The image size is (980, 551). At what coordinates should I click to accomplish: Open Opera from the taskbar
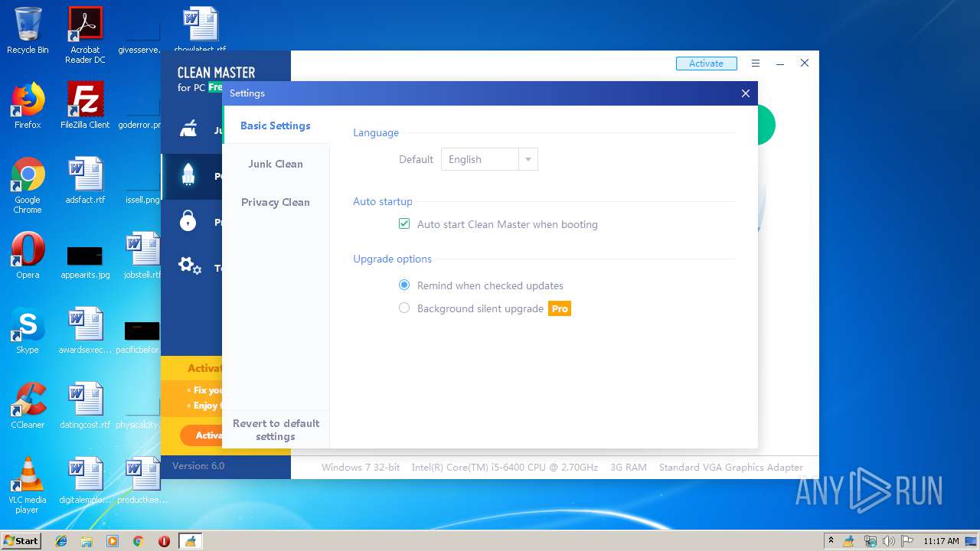pos(164,541)
